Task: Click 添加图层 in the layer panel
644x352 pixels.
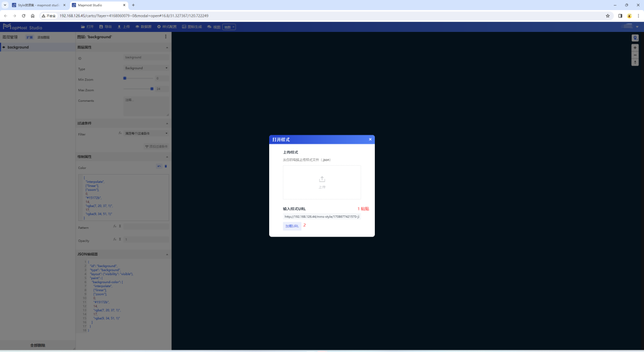Action: pyautogui.click(x=43, y=37)
